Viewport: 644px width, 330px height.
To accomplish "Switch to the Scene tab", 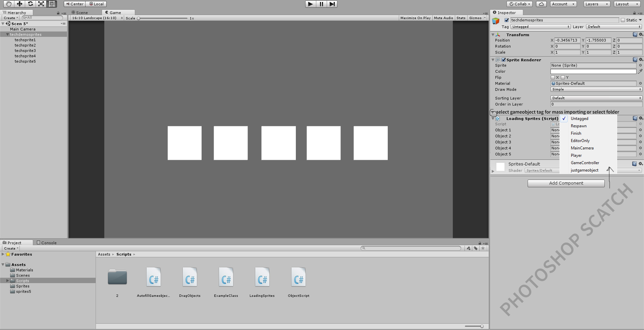I will coord(80,13).
